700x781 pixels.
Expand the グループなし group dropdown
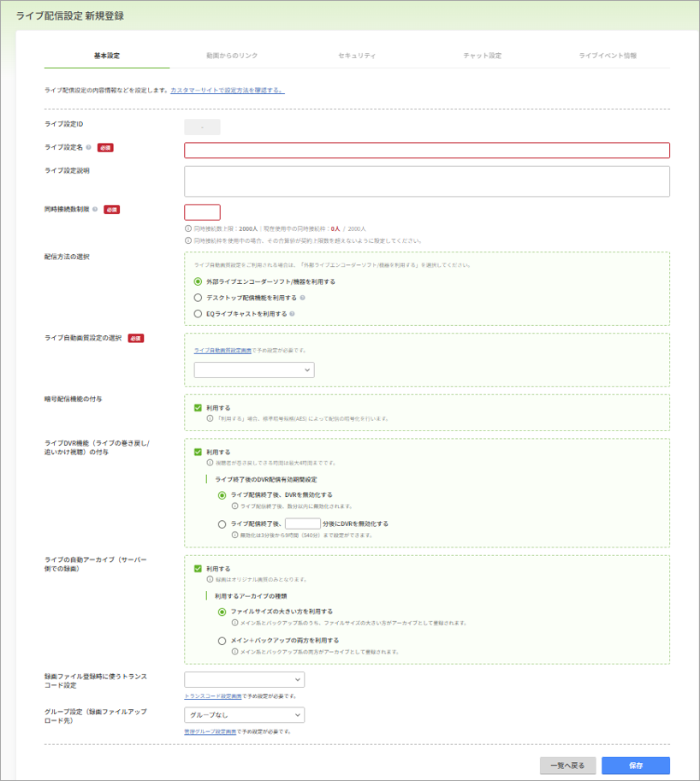[x=244, y=715]
